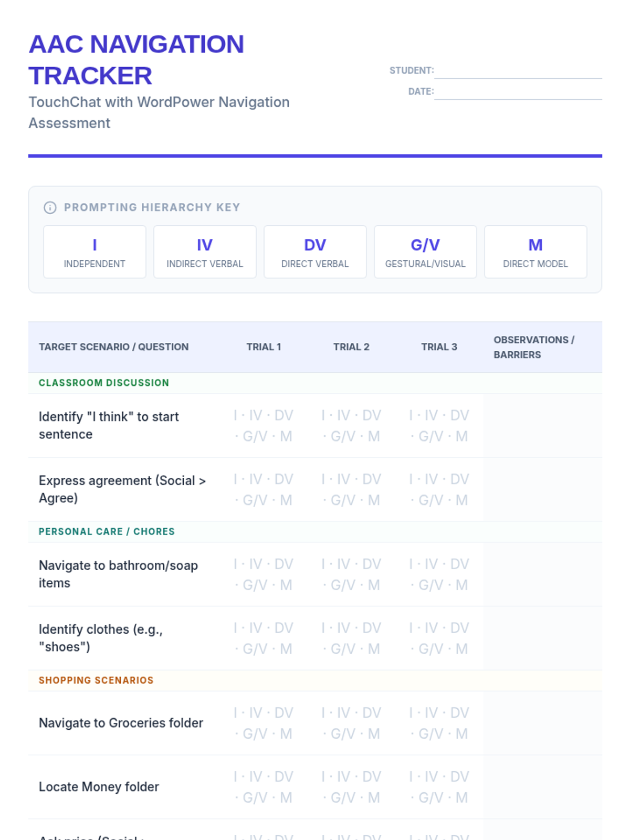Click the Navigate to bathroom/soap items scenario text
630x840 pixels.
pyautogui.click(x=118, y=574)
